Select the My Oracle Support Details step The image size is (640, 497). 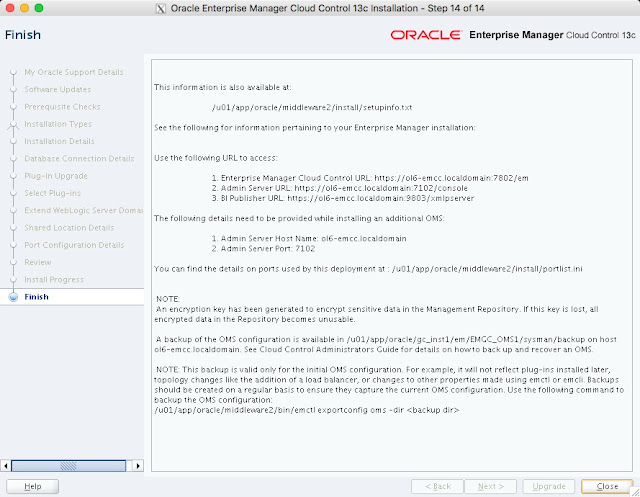click(x=74, y=72)
